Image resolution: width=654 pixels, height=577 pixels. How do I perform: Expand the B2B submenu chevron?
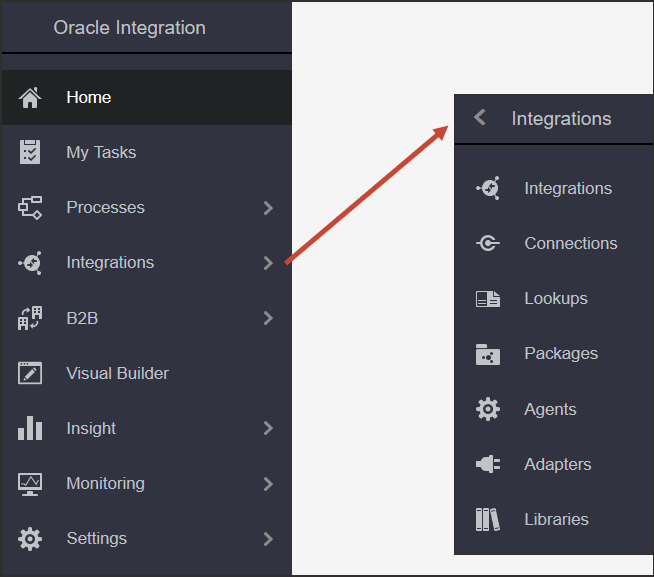click(268, 318)
